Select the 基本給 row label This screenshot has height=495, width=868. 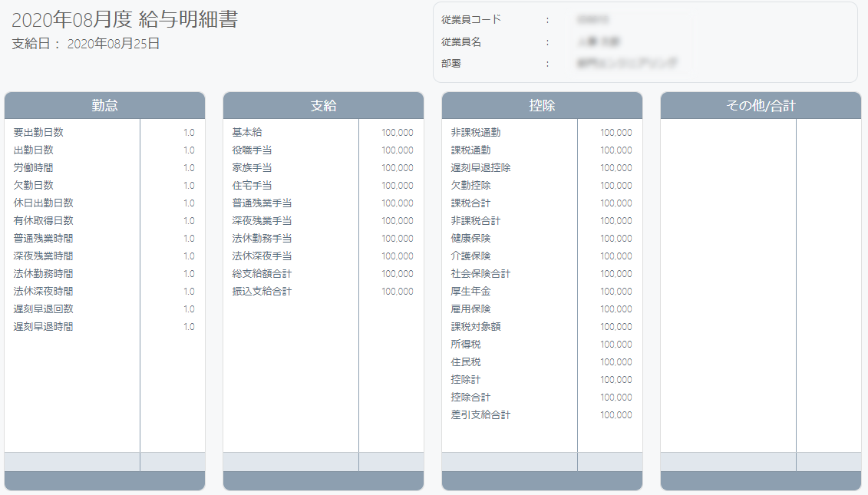(247, 132)
